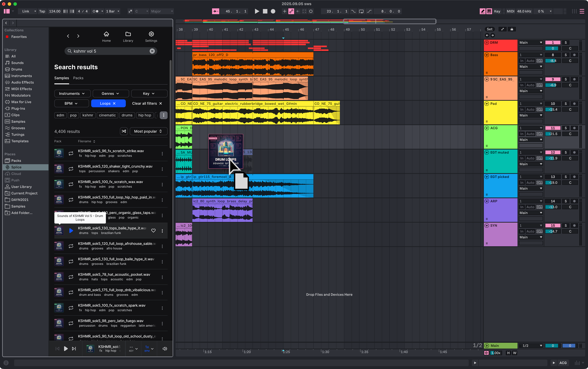Open options for KSHMR_sok5_96_fx_scratch_strike.wav
The image size is (588, 369).
point(162,153)
